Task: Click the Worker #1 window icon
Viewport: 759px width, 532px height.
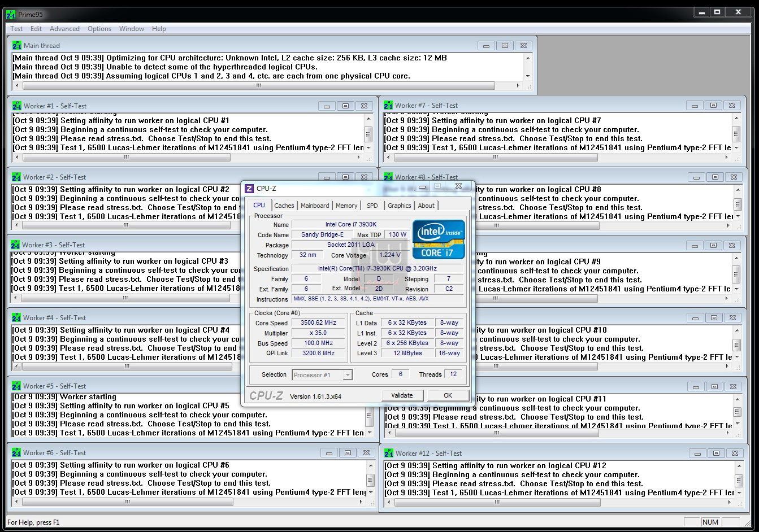Action: 17,106
